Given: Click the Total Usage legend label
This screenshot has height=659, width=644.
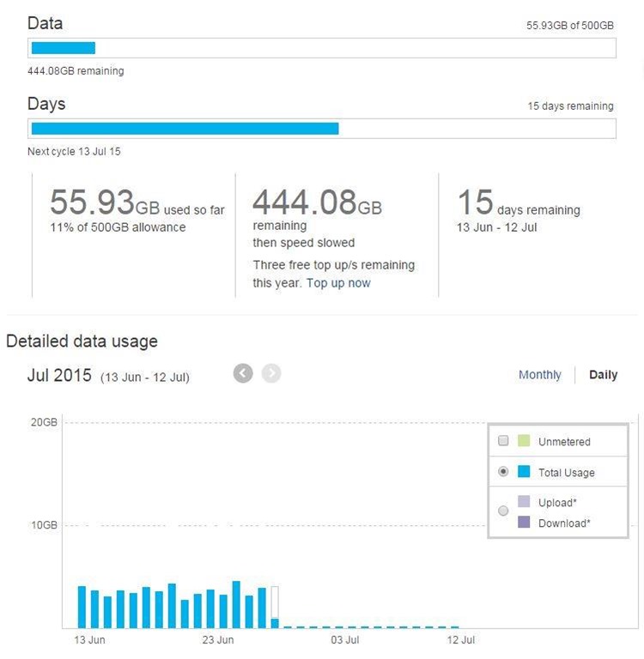Looking at the screenshot, I should click(566, 473).
